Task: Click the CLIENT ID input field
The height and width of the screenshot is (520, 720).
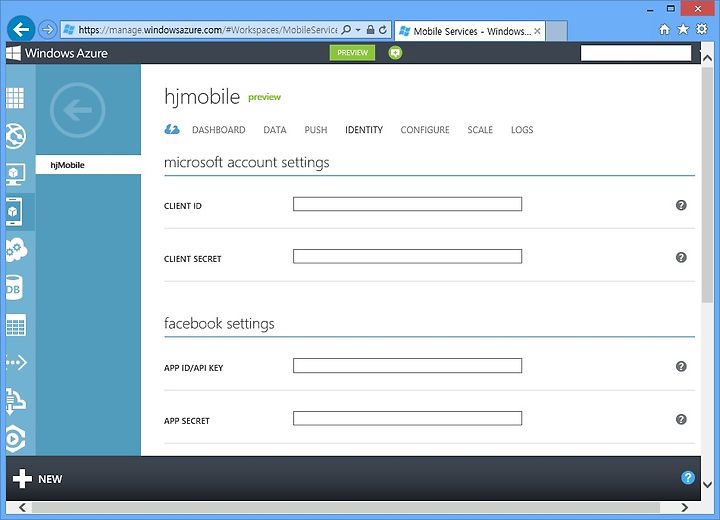Action: [407, 204]
